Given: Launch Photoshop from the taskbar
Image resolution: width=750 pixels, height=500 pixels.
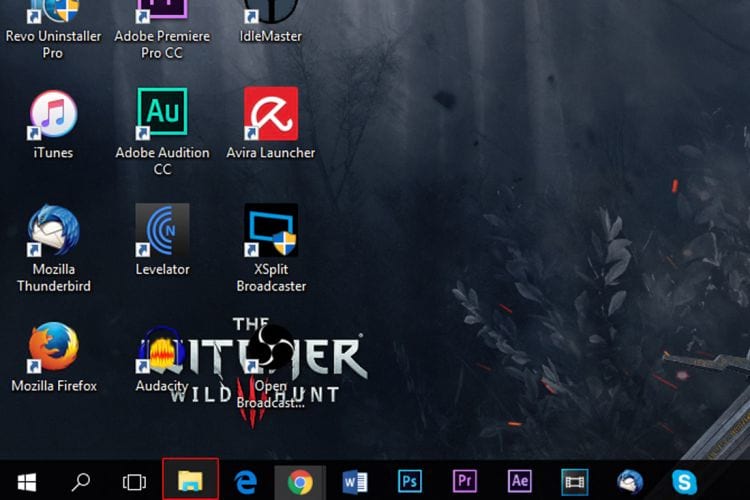Looking at the screenshot, I should 410,481.
